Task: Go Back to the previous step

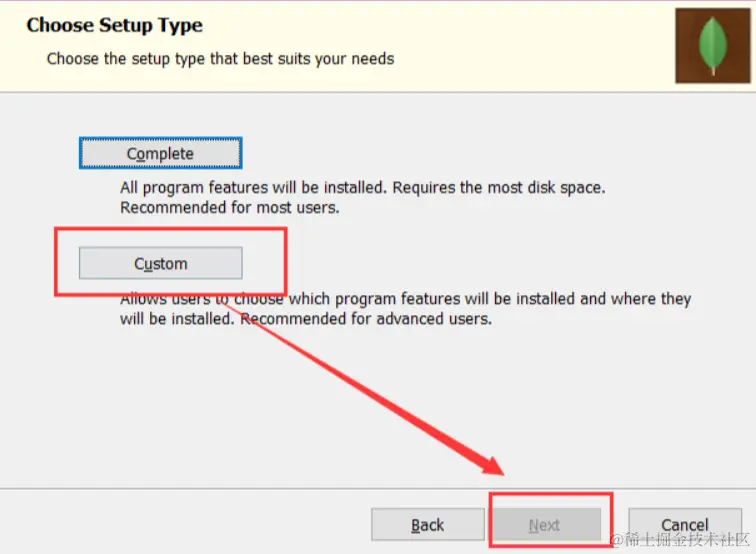Action: point(427,525)
